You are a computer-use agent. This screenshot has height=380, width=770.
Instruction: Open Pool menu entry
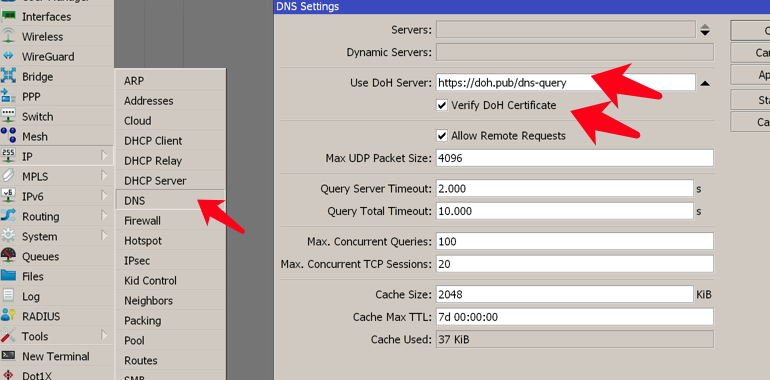(170, 341)
